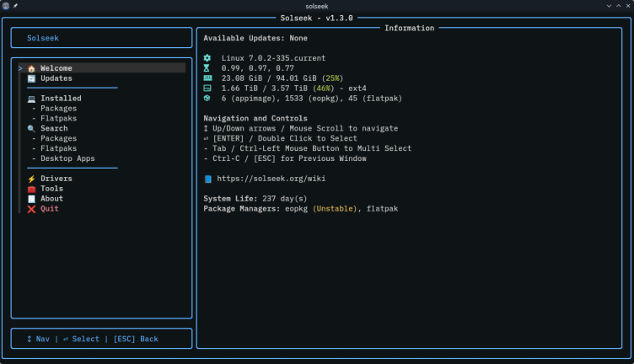The image size is (634, 364).
Task: Click the refresh icon next to Updates
Action: (x=31, y=78)
